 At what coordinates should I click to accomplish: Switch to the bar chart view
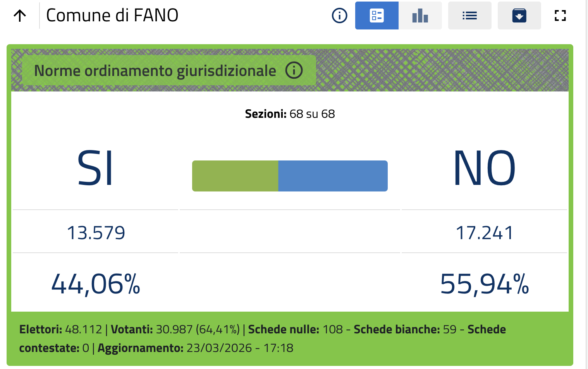pos(420,16)
